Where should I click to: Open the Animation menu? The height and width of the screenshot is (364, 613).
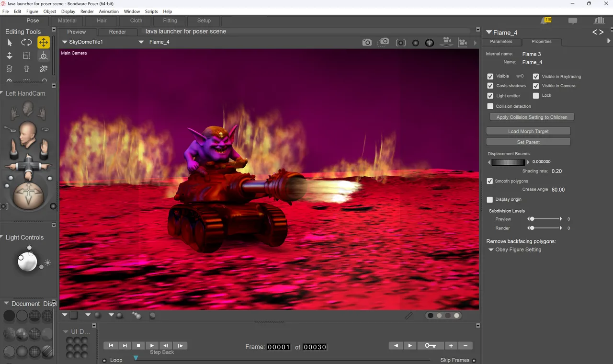tap(109, 11)
